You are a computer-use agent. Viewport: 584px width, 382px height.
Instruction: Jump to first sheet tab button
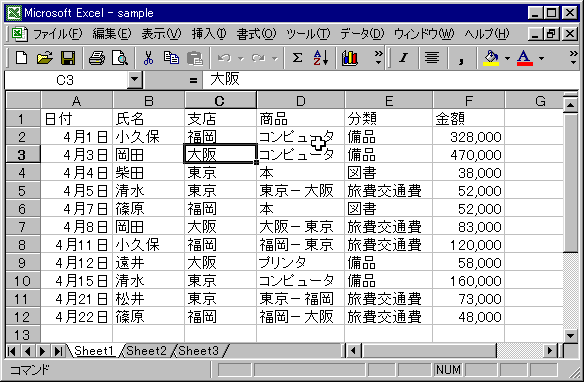coord(12,351)
